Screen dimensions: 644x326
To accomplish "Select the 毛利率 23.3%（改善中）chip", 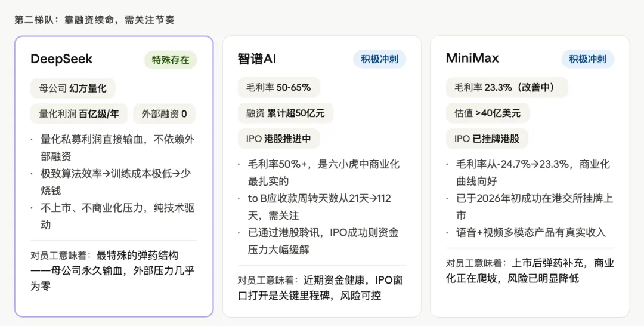I will click(x=507, y=88).
